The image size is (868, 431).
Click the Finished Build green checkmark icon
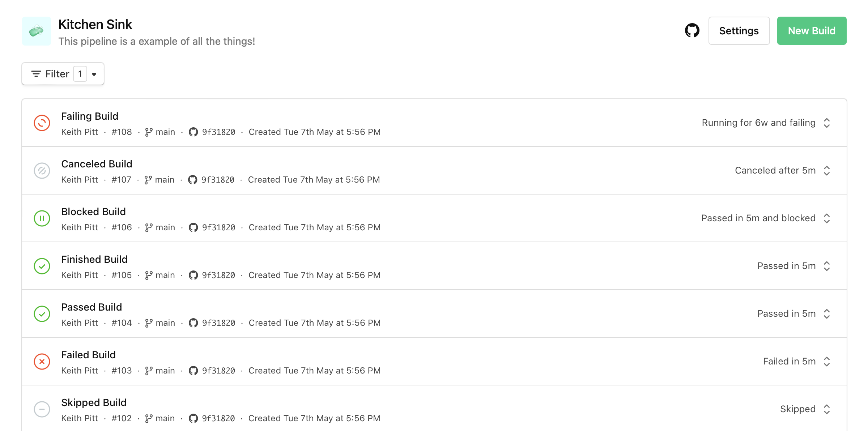pyautogui.click(x=42, y=266)
